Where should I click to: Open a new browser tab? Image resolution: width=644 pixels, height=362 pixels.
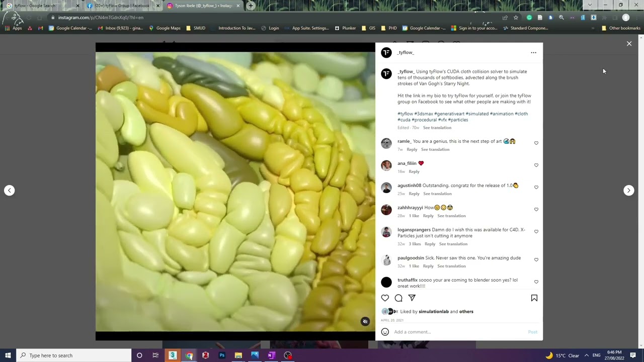tap(251, 6)
